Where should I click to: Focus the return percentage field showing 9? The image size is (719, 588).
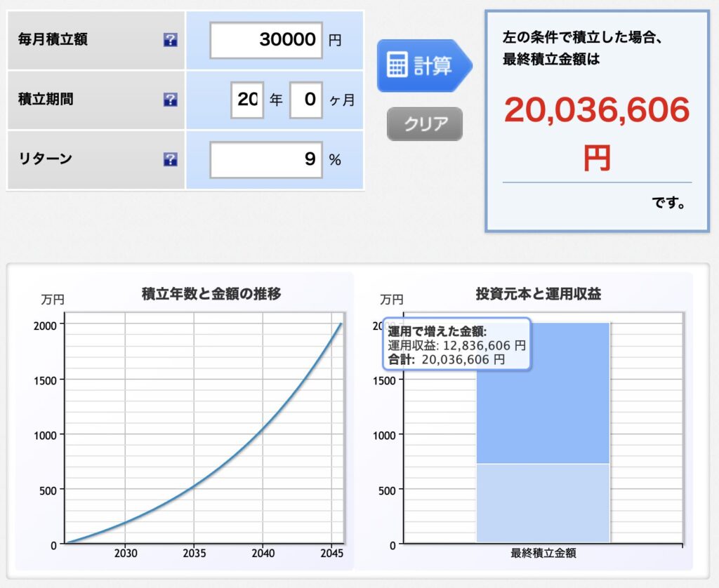pos(266,160)
